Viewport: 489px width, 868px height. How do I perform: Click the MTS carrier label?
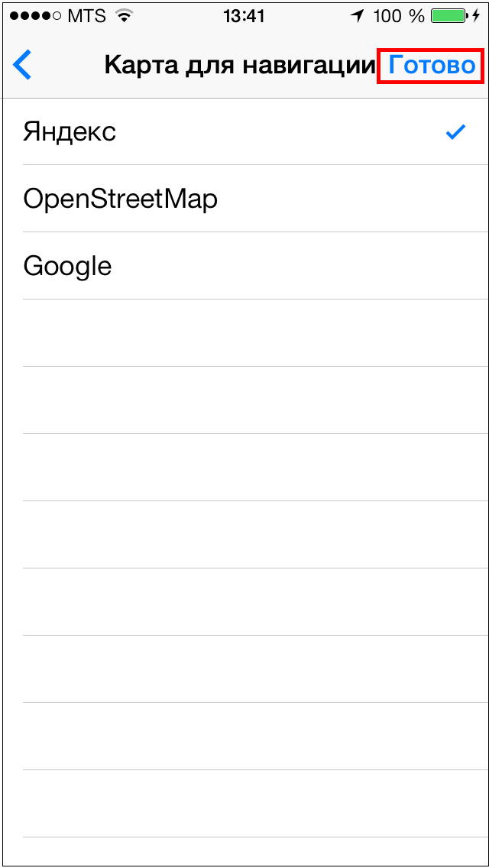coord(86,16)
